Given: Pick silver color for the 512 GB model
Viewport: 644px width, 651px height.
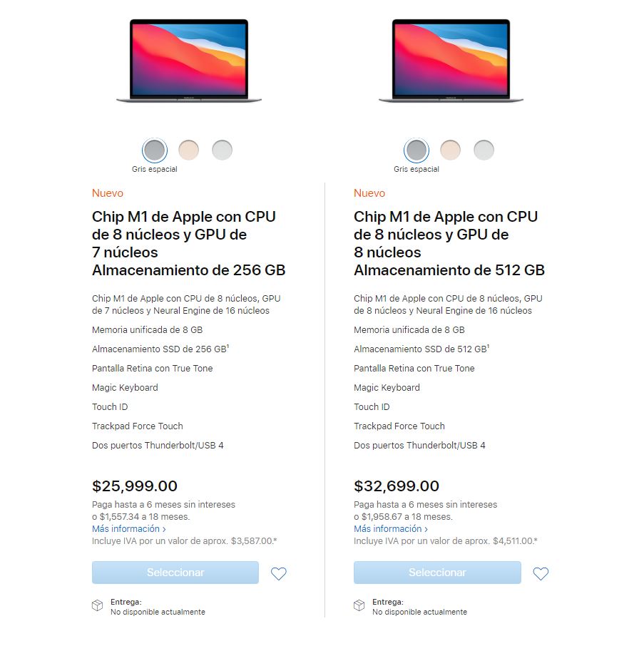Looking at the screenshot, I should click(x=484, y=150).
